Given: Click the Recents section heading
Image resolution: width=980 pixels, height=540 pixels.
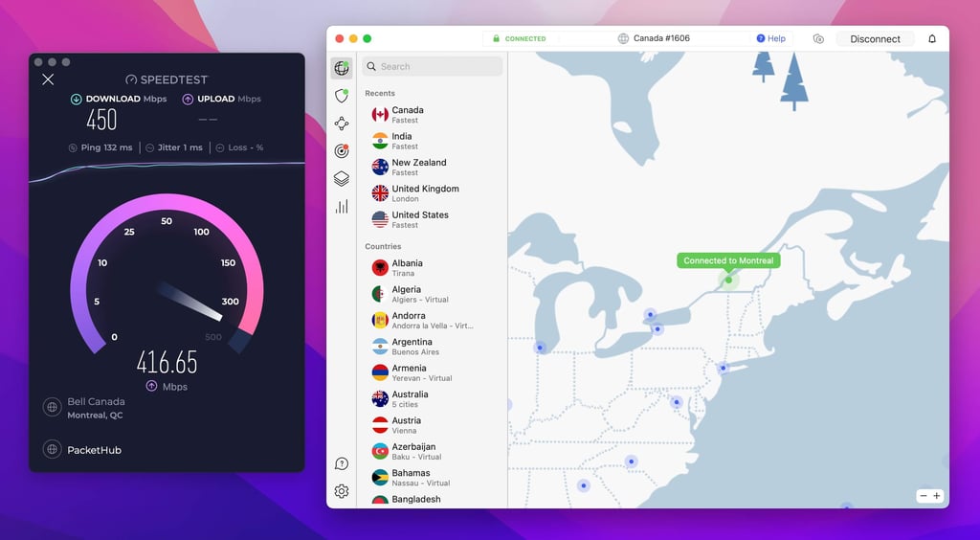Looking at the screenshot, I should [x=380, y=93].
